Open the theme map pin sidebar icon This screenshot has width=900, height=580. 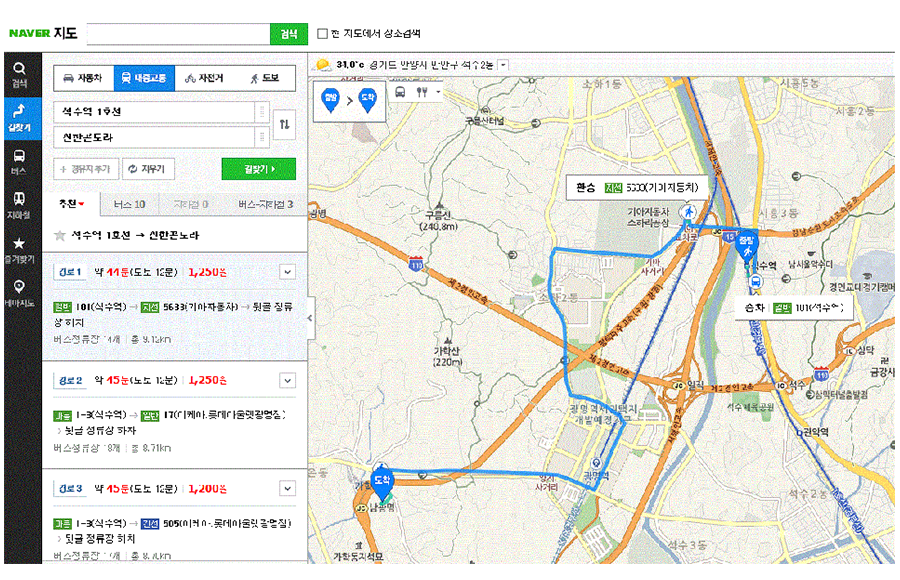point(19,294)
